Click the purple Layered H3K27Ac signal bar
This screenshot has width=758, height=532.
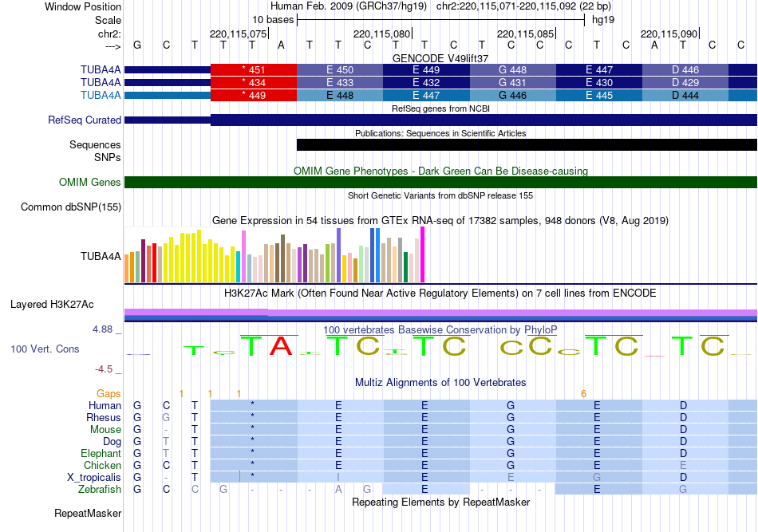(x=441, y=312)
